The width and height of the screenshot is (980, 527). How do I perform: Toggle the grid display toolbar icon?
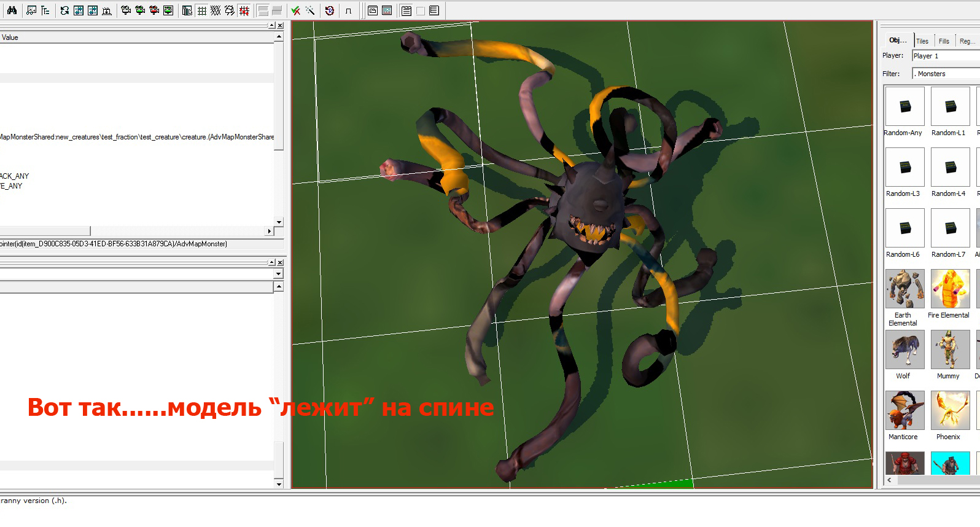click(x=201, y=10)
